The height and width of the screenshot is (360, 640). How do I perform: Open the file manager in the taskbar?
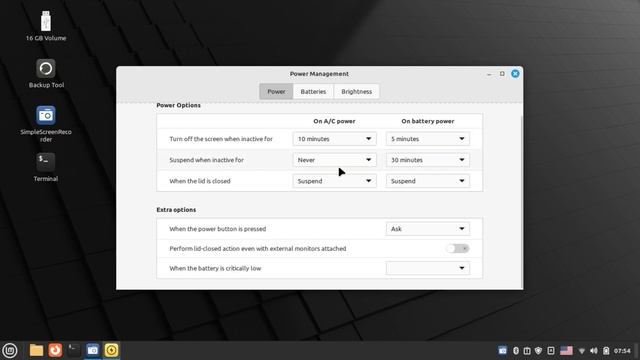click(36, 350)
